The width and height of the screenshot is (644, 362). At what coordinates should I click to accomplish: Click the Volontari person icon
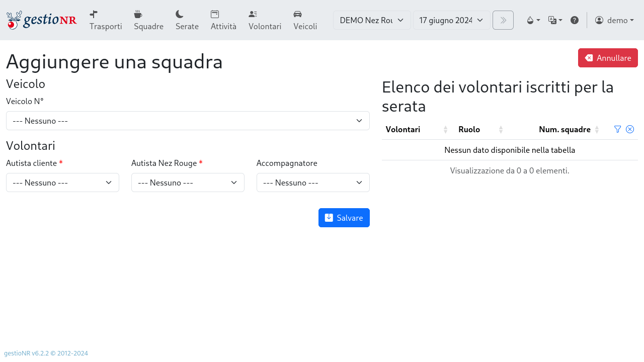(252, 15)
